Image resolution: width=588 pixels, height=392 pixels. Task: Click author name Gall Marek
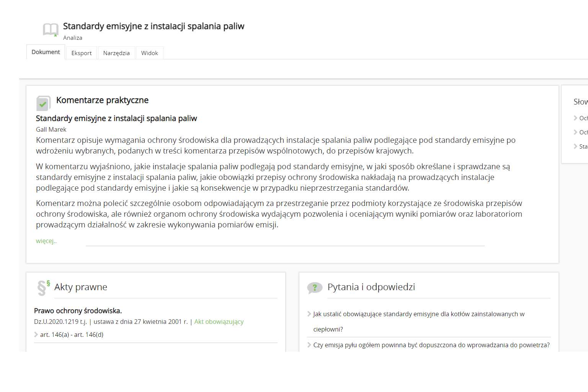51,130
